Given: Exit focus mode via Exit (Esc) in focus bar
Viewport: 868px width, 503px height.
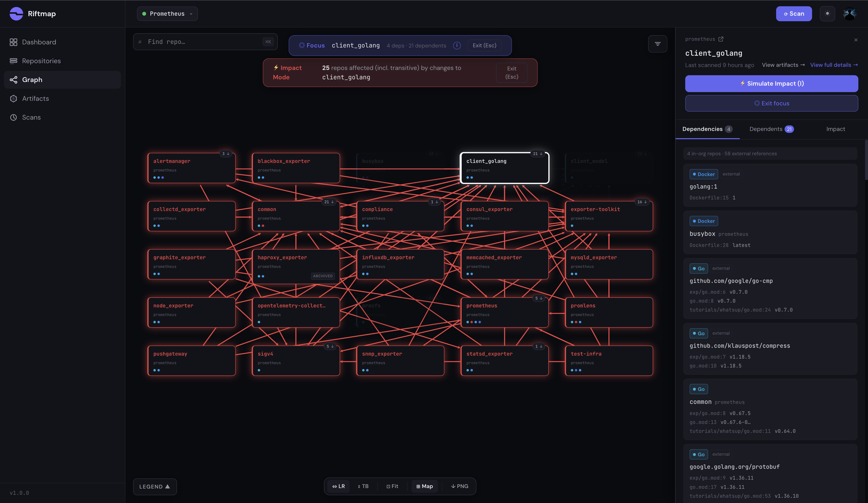Looking at the screenshot, I should pyautogui.click(x=484, y=46).
